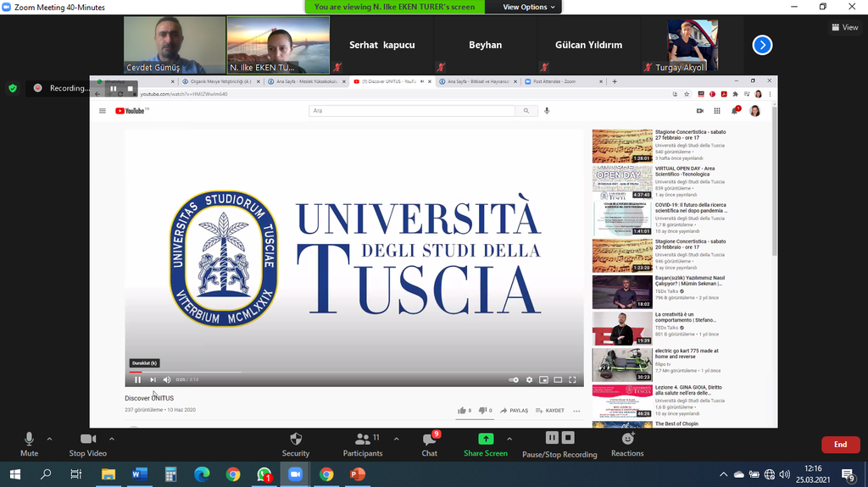Focus the YouTube search field Ara

[x=412, y=111]
